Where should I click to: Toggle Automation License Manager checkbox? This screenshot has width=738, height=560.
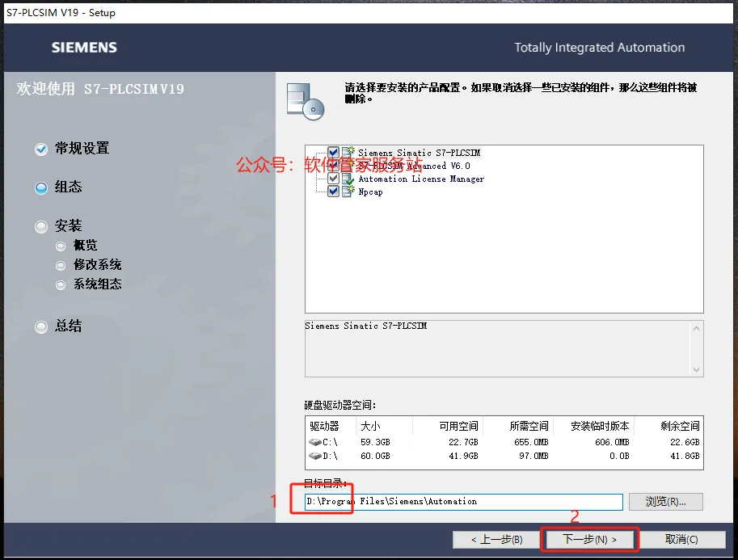[333, 179]
